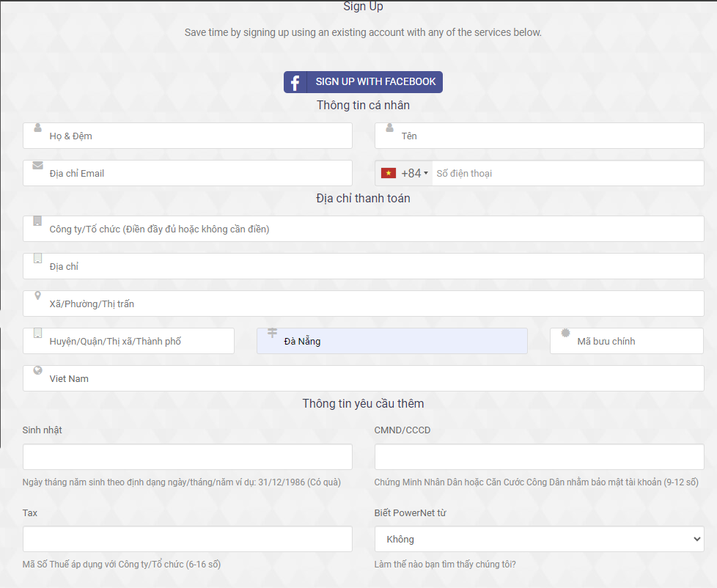The width and height of the screenshot is (717, 588).
Task: Click the Facebook logo icon
Action: tap(295, 82)
